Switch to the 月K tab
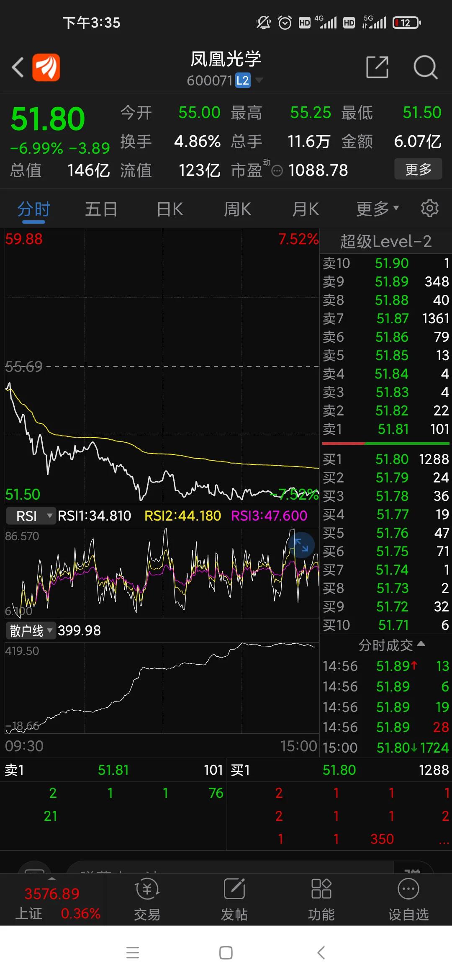This screenshot has height=980, width=452. click(x=306, y=209)
